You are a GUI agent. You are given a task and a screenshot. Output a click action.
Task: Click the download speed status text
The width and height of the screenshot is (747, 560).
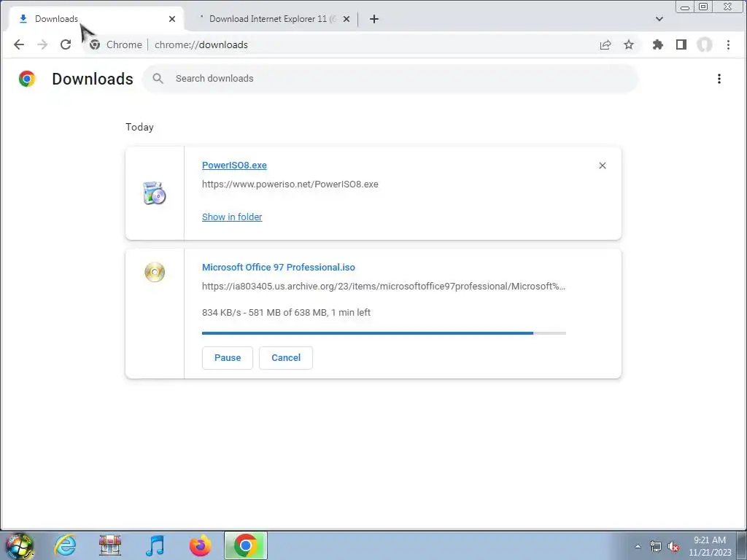pyautogui.click(x=286, y=313)
